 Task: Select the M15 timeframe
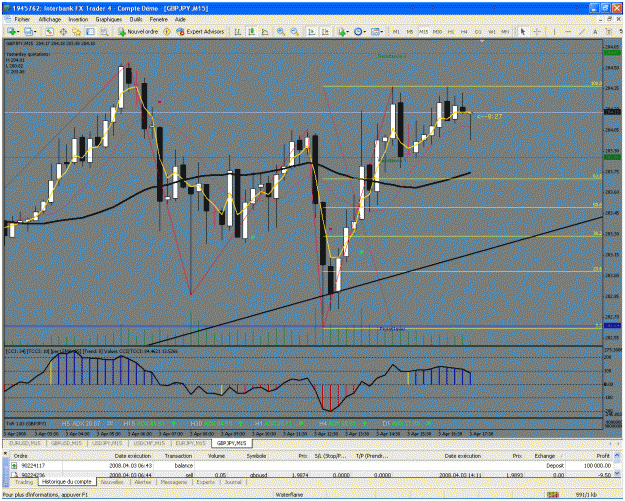[423, 31]
